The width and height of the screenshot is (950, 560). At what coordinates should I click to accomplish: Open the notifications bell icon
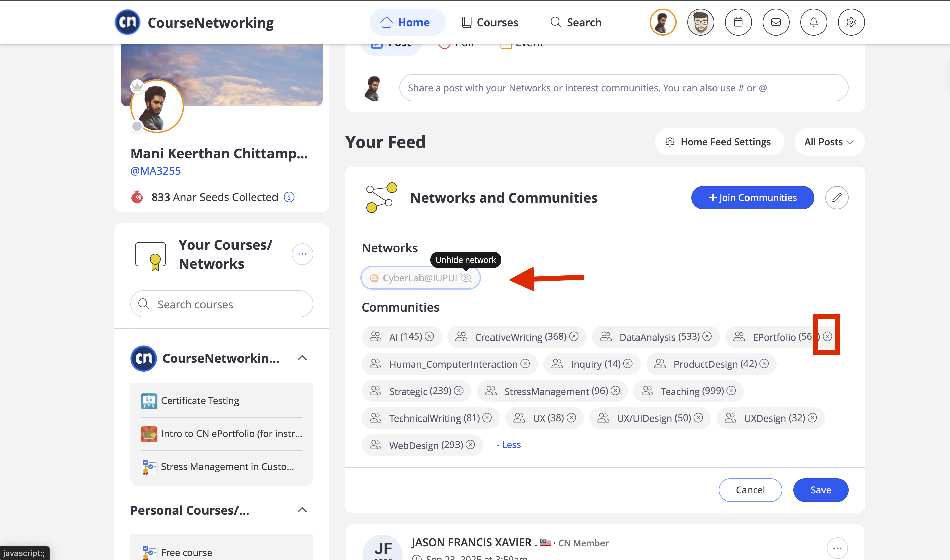(x=814, y=22)
